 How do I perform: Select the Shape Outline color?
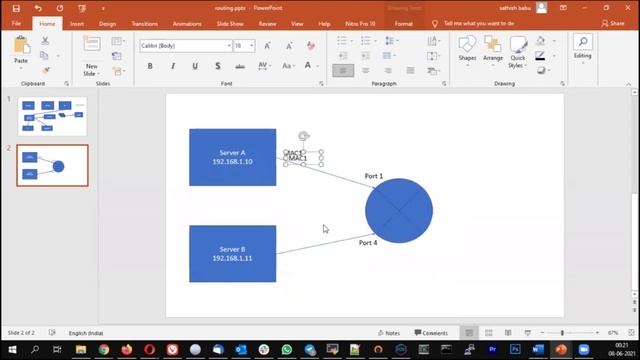tap(540, 56)
